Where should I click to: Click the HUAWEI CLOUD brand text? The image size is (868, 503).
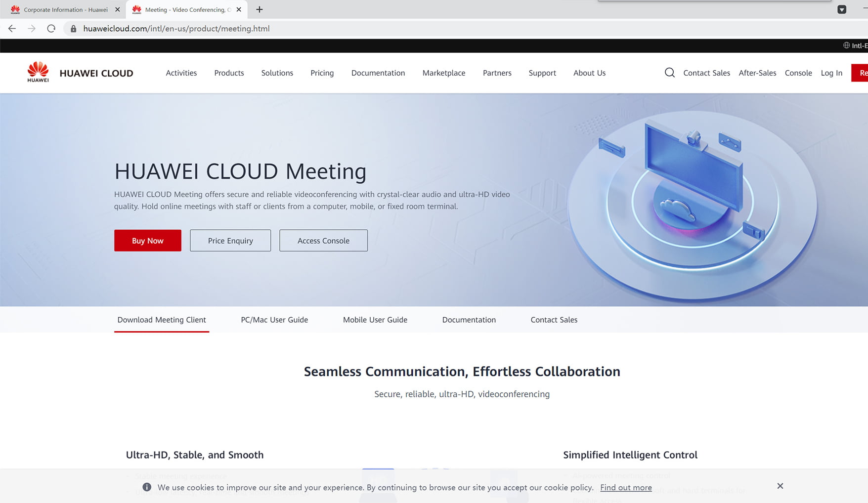[x=96, y=73]
